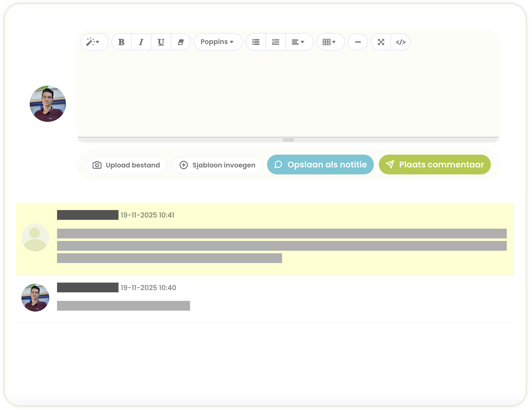Screen dimensions: 532x410
Task: Open the Poppins font dropdown
Action: click(x=217, y=42)
